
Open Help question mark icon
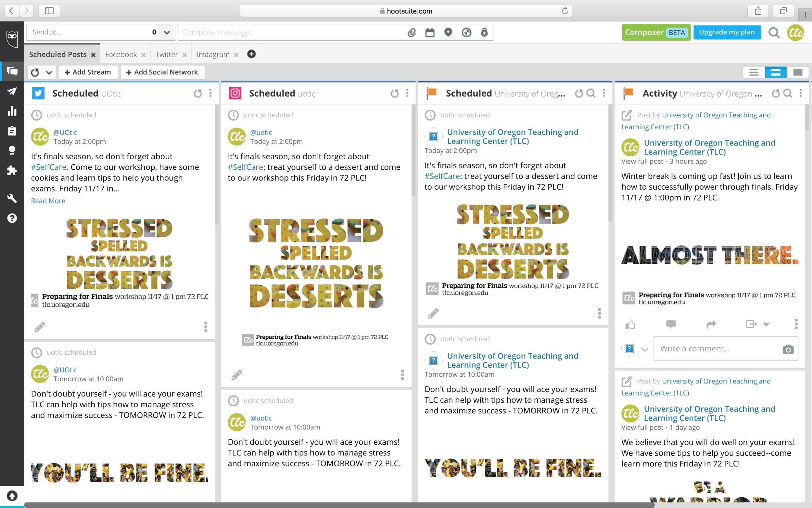point(12,218)
